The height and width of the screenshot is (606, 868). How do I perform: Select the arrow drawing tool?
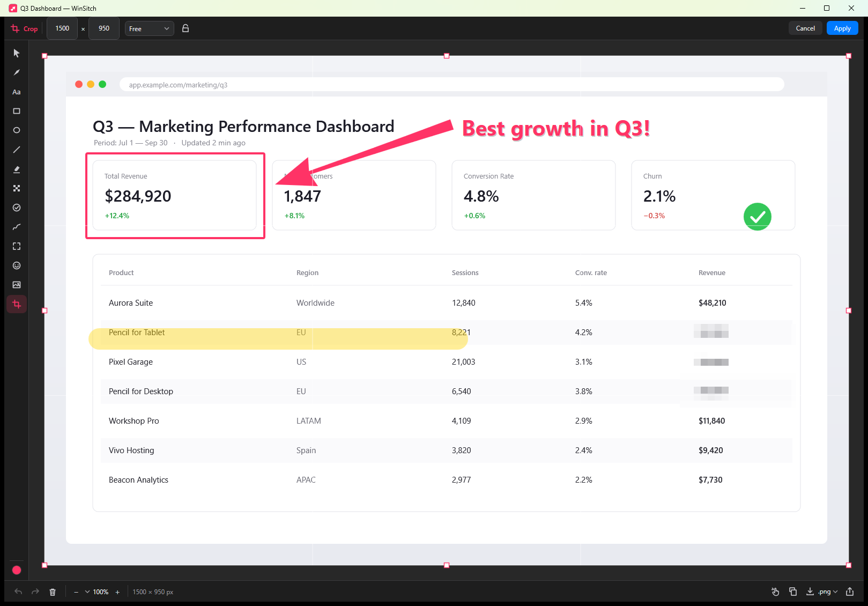coord(17,72)
